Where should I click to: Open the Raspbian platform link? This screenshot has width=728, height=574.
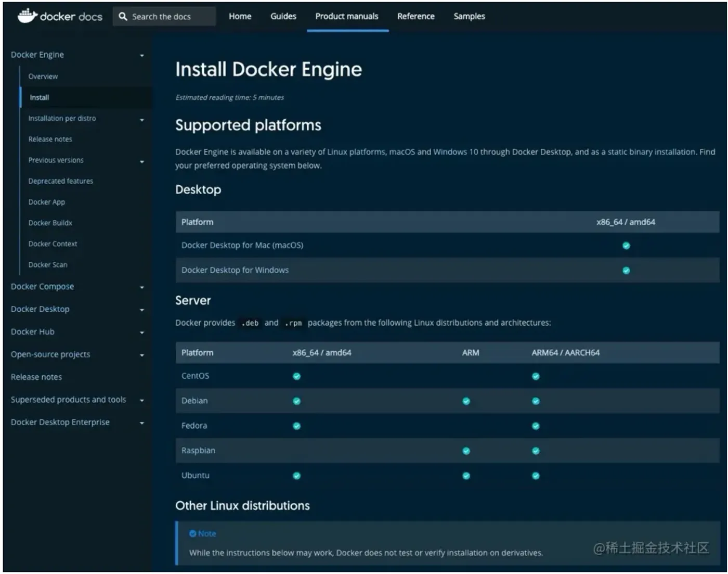click(x=198, y=451)
